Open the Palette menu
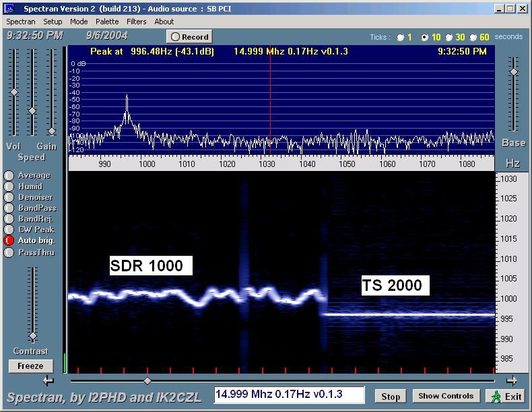532x412 pixels. 106,22
